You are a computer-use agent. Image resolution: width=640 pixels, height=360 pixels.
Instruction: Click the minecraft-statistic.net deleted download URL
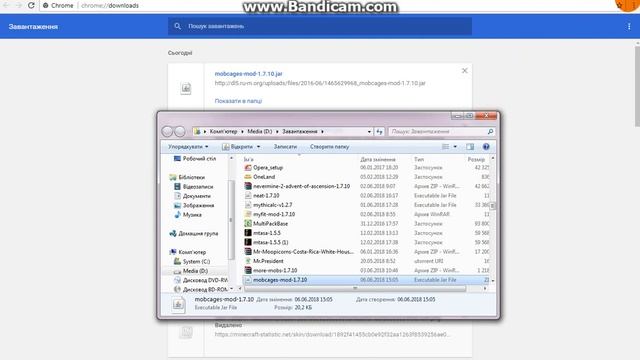point(333,335)
